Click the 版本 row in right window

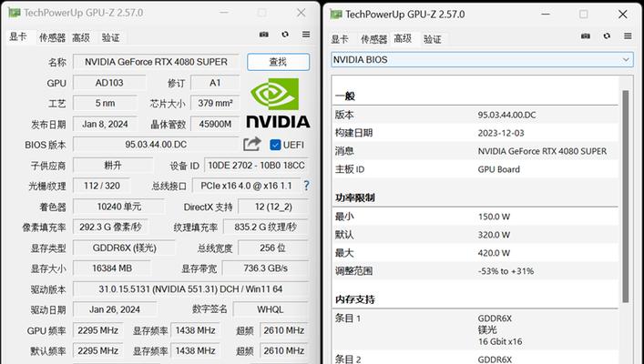(475, 115)
